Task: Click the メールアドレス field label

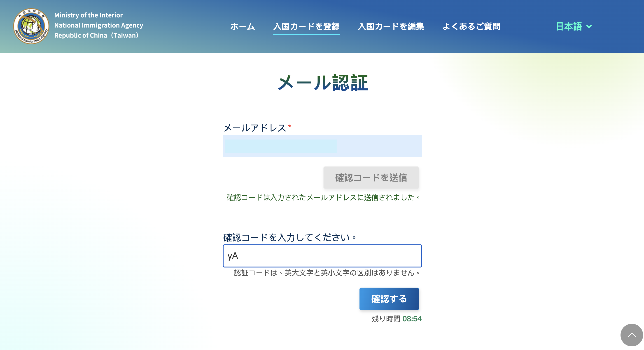Action: point(255,128)
